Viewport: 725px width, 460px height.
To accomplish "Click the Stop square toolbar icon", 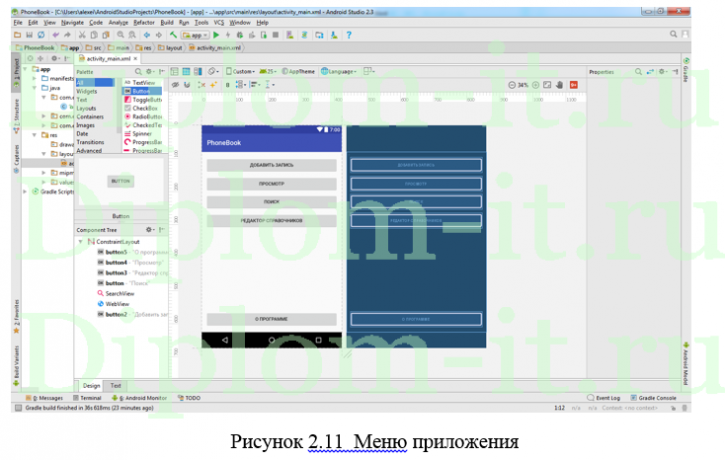I will click(x=276, y=35).
